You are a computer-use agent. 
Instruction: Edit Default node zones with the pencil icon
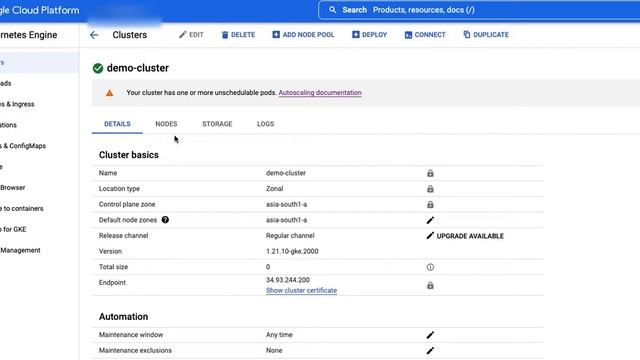tap(430, 220)
